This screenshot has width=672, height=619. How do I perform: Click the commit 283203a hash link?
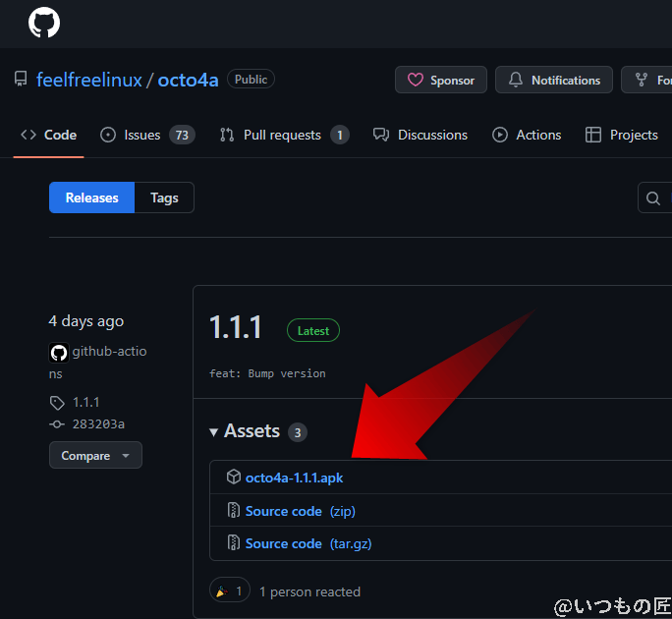point(98,423)
